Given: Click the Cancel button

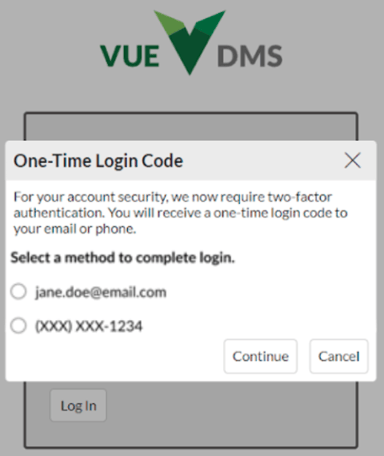Looking at the screenshot, I should 339,356.
